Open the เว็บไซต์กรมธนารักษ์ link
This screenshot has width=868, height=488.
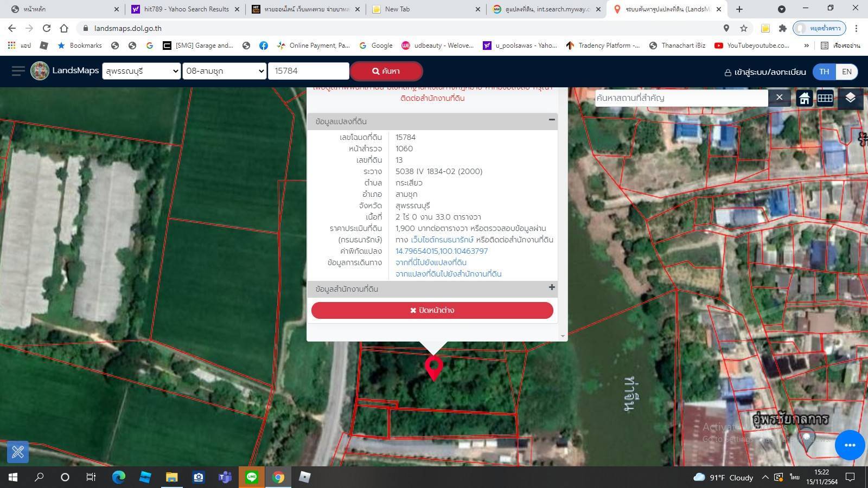pos(442,240)
